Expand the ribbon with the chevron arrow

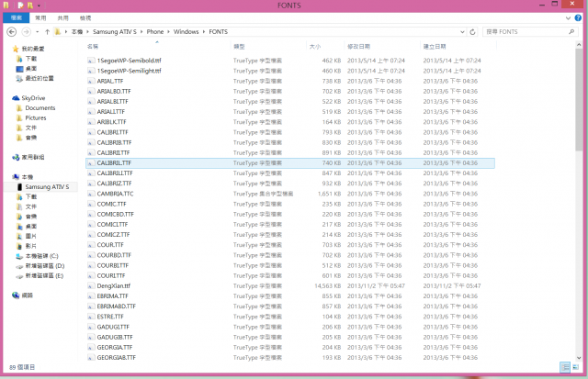[568, 17]
